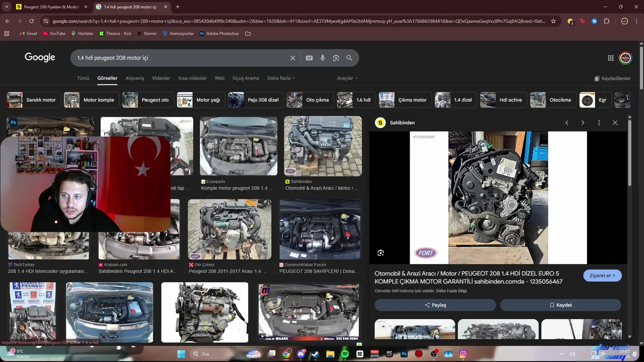Image resolution: width=644 pixels, height=362 pixels.
Task: Reload the current page
Action: (x=31, y=21)
